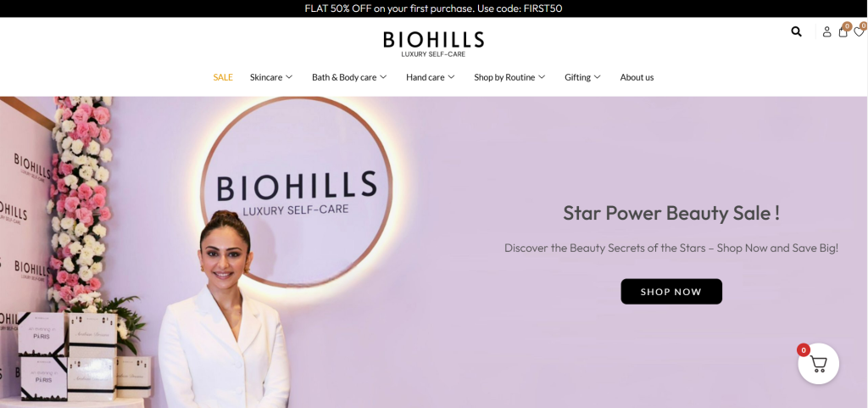Go to the About us page
Screen dimensions: 868x408
(x=637, y=77)
